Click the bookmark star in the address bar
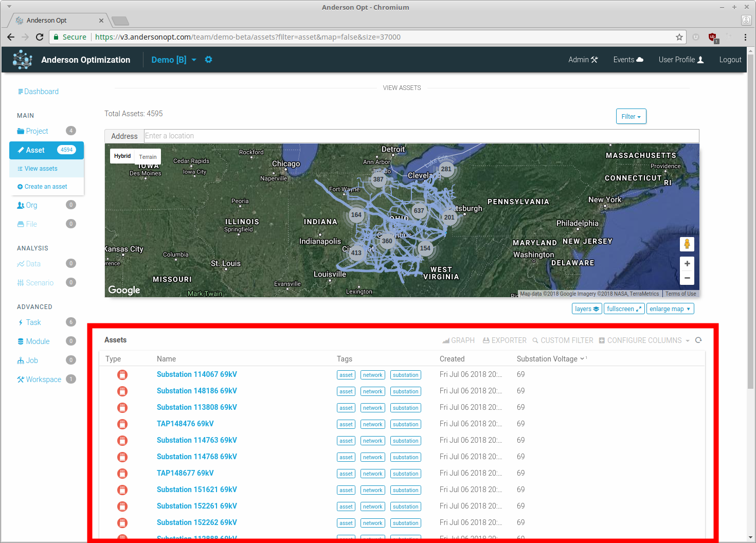The width and height of the screenshot is (756, 543). pos(679,37)
